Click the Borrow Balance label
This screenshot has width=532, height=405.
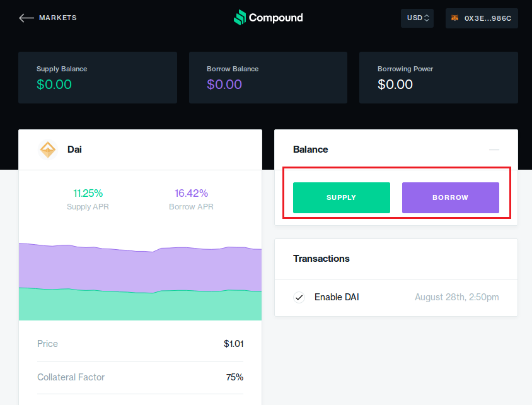pyautogui.click(x=233, y=69)
